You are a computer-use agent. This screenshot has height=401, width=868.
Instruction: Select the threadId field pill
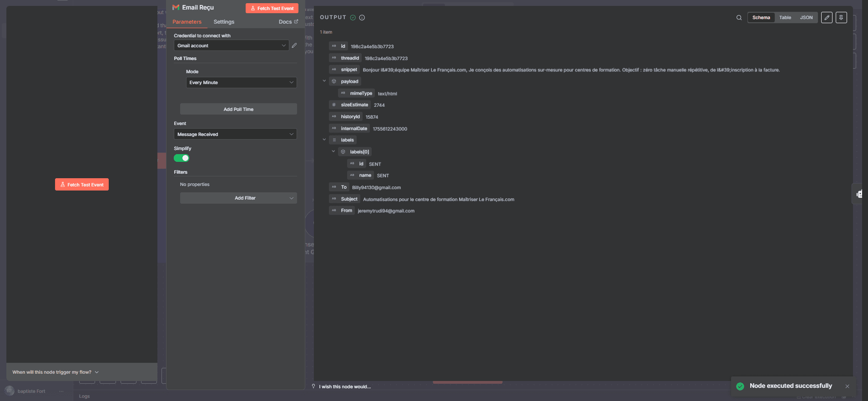[345, 58]
